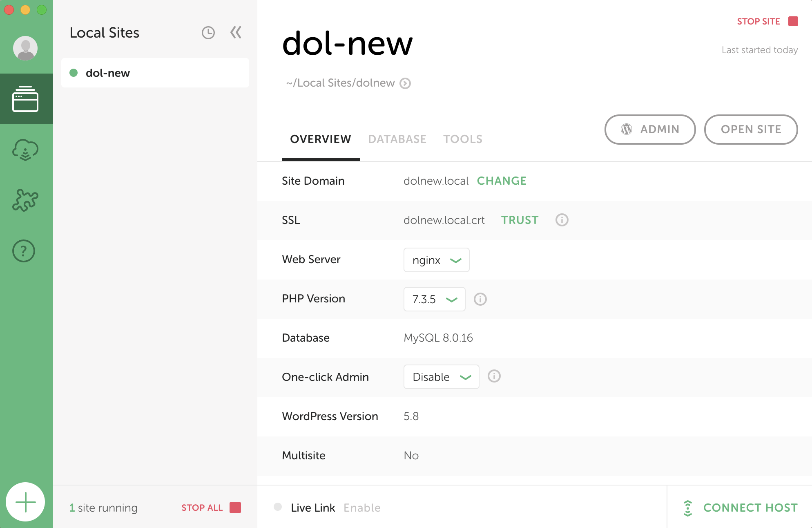Switch to the TOOLS tab

(x=463, y=139)
